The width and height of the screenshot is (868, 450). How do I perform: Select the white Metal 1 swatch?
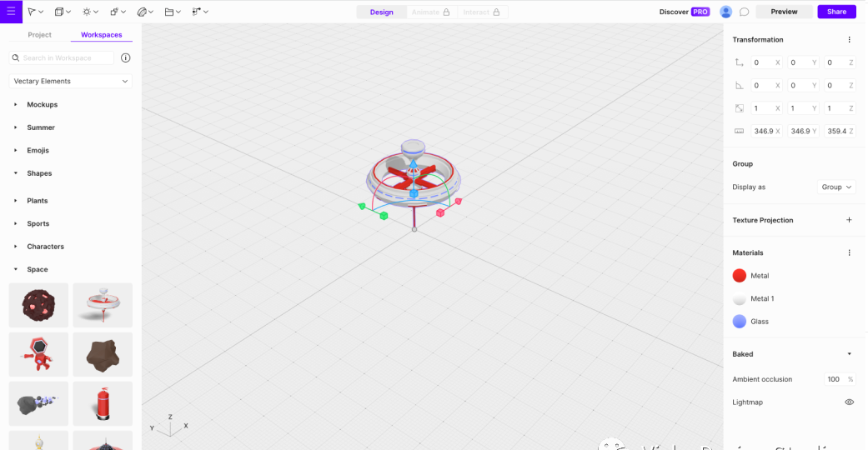[x=739, y=299]
